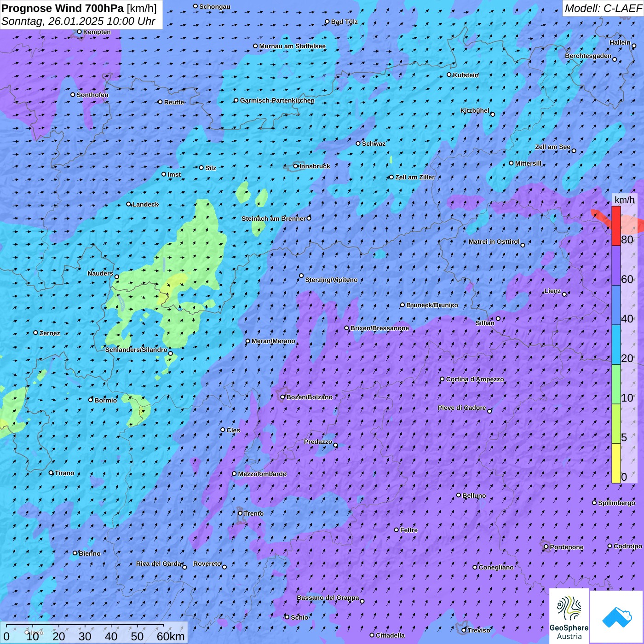This screenshot has height=644, width=644.
Task: Click the Trento city marker
Action: tap(240, 513)
